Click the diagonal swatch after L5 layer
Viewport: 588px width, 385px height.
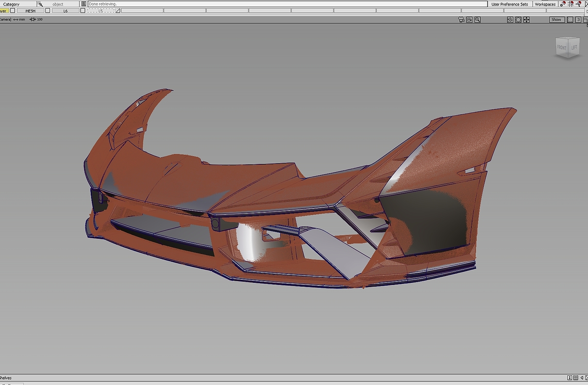click(x=118, y=11)
